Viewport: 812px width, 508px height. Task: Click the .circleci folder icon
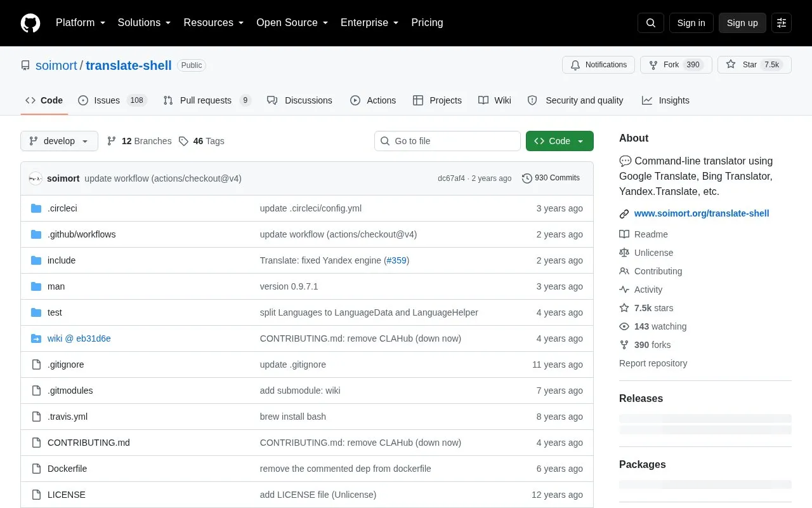pos(36,208)
